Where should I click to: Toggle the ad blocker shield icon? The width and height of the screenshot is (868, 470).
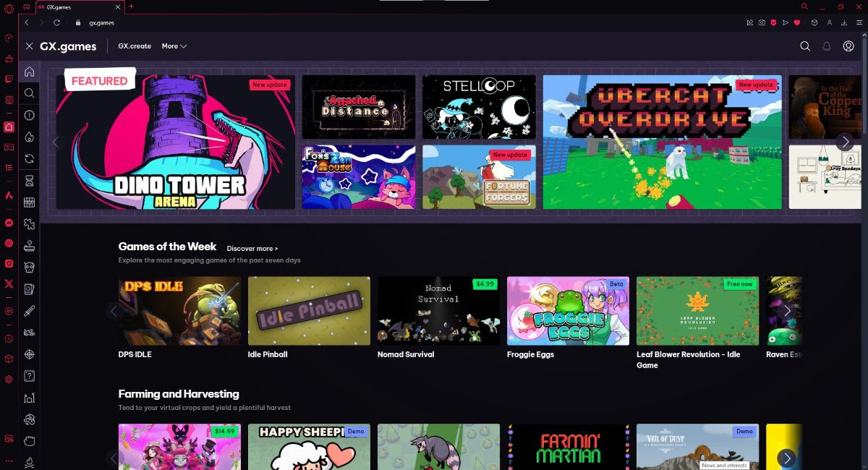point(773,23)
